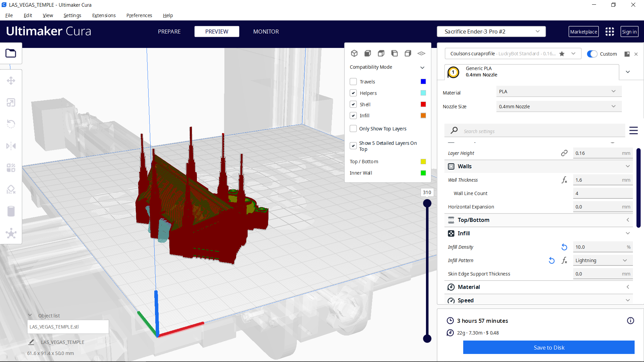Select the Support Blocker tool
The image size is (644, 362).
[11, 189]
